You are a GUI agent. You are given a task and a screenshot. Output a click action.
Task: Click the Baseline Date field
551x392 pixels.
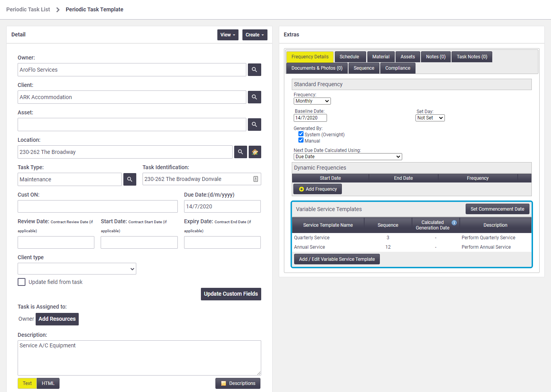310,118
